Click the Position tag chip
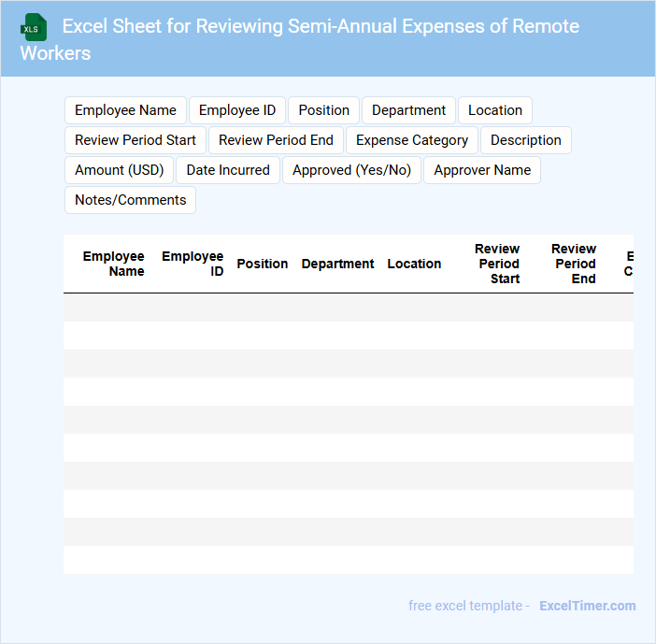This screenshot has height=644, width=656. click(323, 110)
